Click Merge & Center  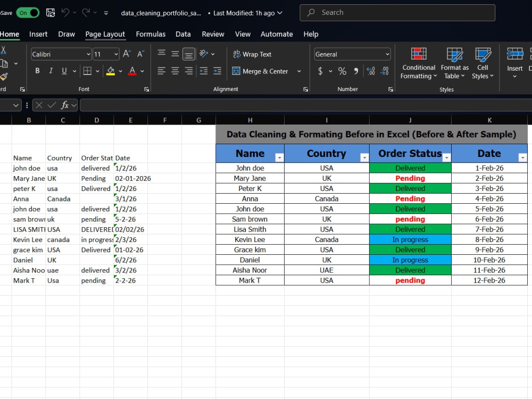tap(260, 71)
